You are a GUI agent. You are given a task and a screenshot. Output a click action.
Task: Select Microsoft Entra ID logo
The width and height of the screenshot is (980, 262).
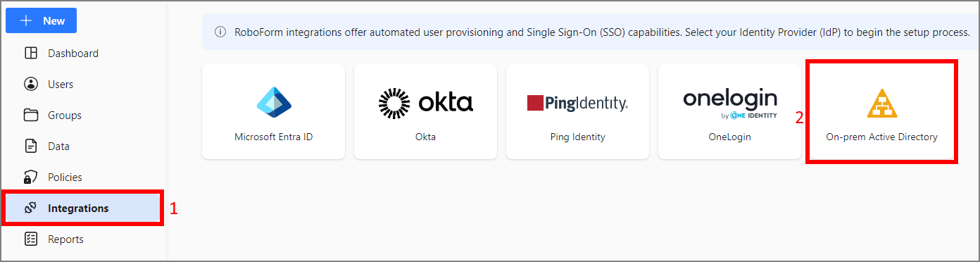(274, 103)
